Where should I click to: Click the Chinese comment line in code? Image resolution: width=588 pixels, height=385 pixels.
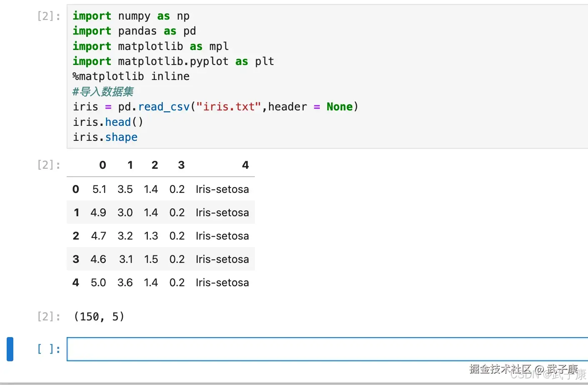pos(103,92)
